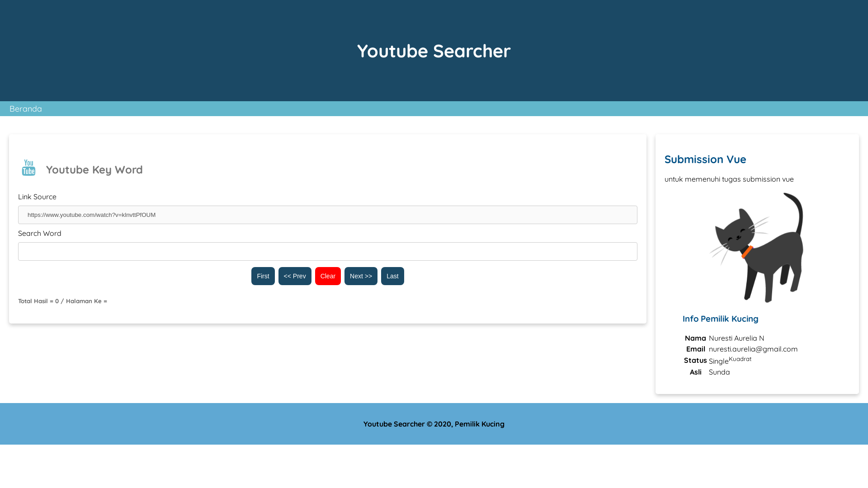Click the Info Pemilik Kucing heading
The width and height of the screenshot is (868, 488).
pyautogui.click(x=721, y=319)
